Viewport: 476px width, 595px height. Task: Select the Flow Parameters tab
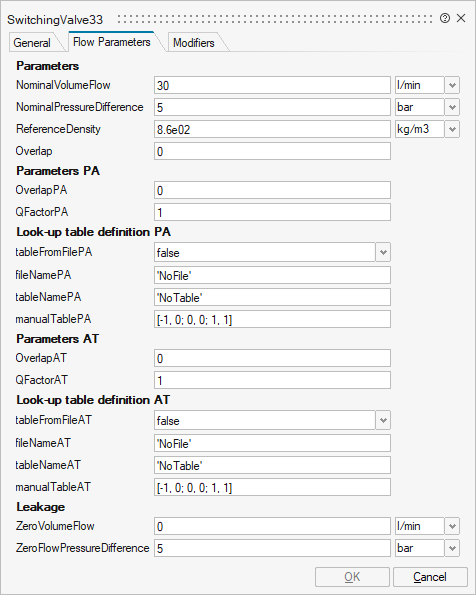pyautogui.click(x=112, y=42)
